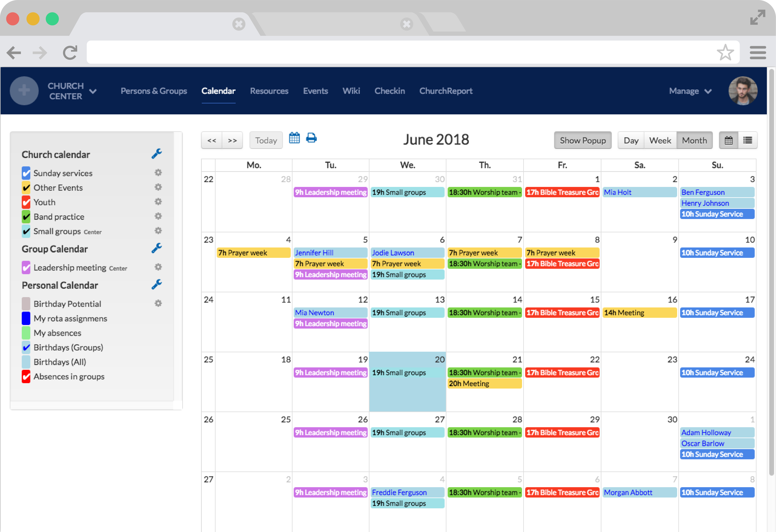Image resolution: width=776 pixels, height=532 pixels.
Task: Switch to calendar grid view icon
Action: [x=729, y=140]
